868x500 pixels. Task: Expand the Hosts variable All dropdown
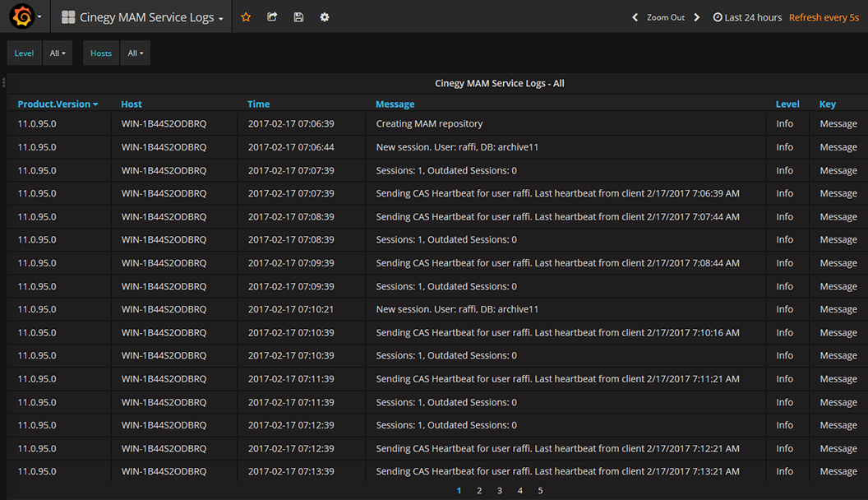(136, 53)
